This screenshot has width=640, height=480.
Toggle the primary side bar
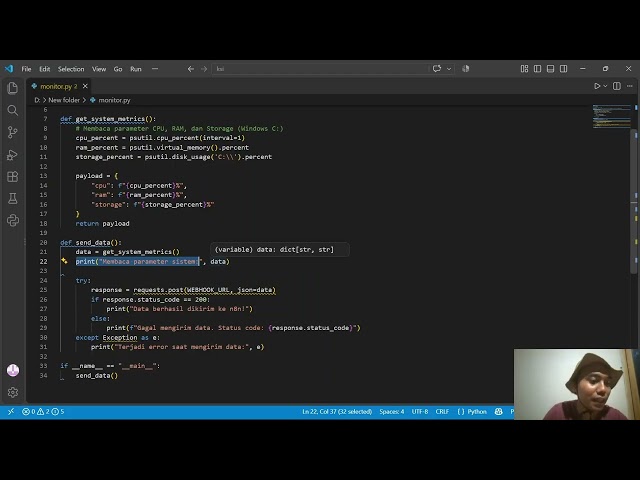pyautogui.click(x=538, y=69)
